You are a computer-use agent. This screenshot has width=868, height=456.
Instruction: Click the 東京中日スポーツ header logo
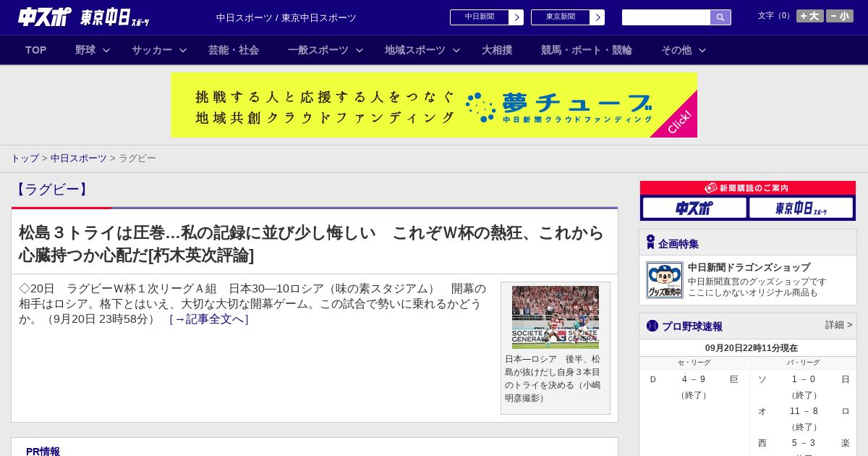pos(114,17)
